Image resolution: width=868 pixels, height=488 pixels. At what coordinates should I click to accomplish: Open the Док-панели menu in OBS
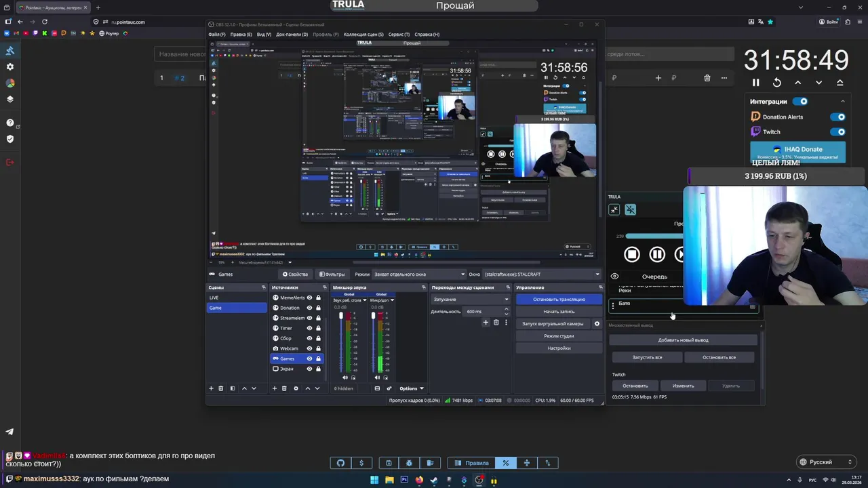tap(292, 34)
